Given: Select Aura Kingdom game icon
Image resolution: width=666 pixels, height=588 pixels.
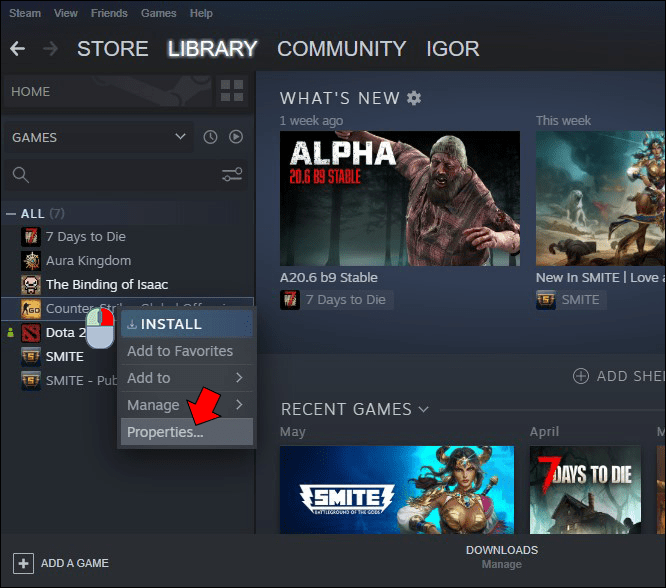Looking at the screenshot, I should [x=31, y=260].
